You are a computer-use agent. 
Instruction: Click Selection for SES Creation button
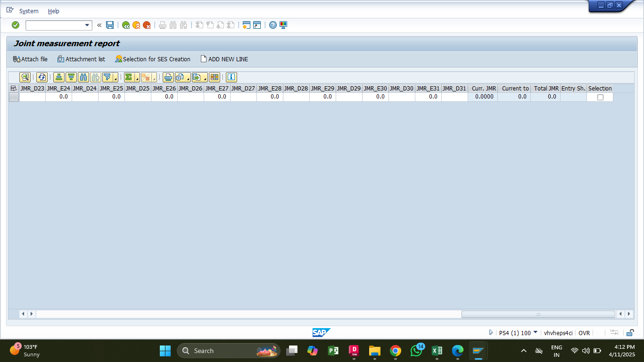click(x=152, y=59)
